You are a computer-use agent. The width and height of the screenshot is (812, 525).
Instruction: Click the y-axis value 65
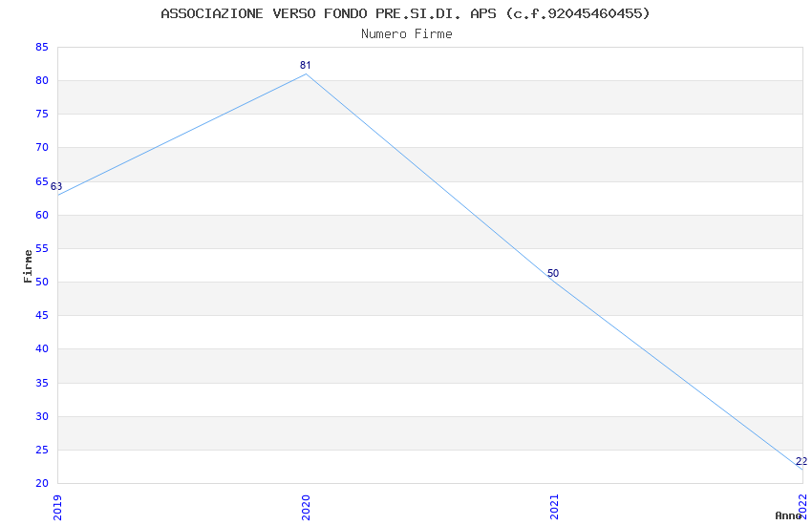[42, 181]
